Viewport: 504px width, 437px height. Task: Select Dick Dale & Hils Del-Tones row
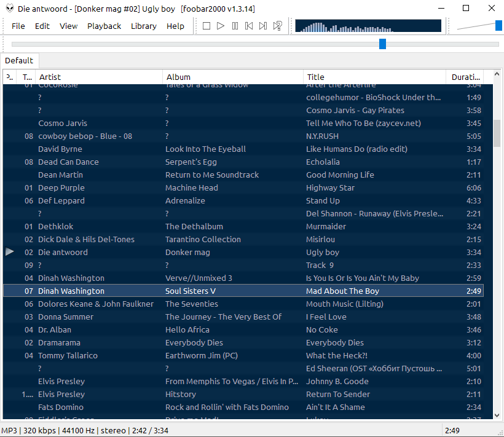point(243,239)
